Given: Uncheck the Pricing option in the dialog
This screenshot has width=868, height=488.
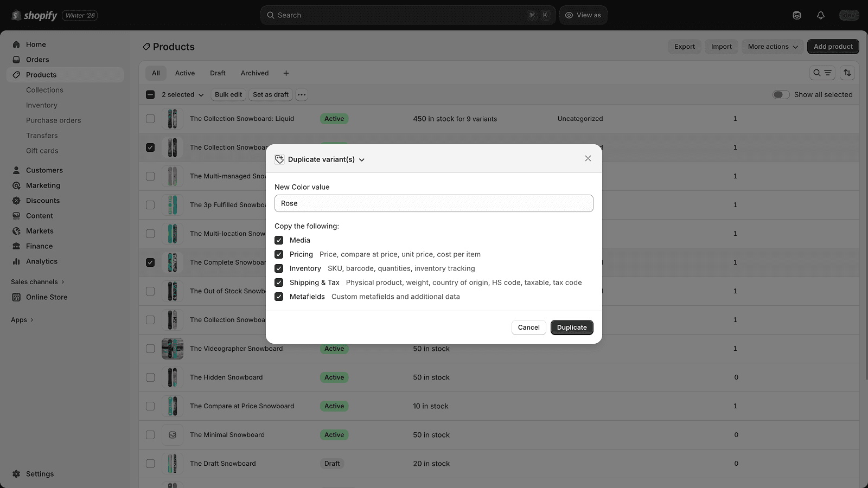Looking at the screenshot, I should (x=279, y=254).
